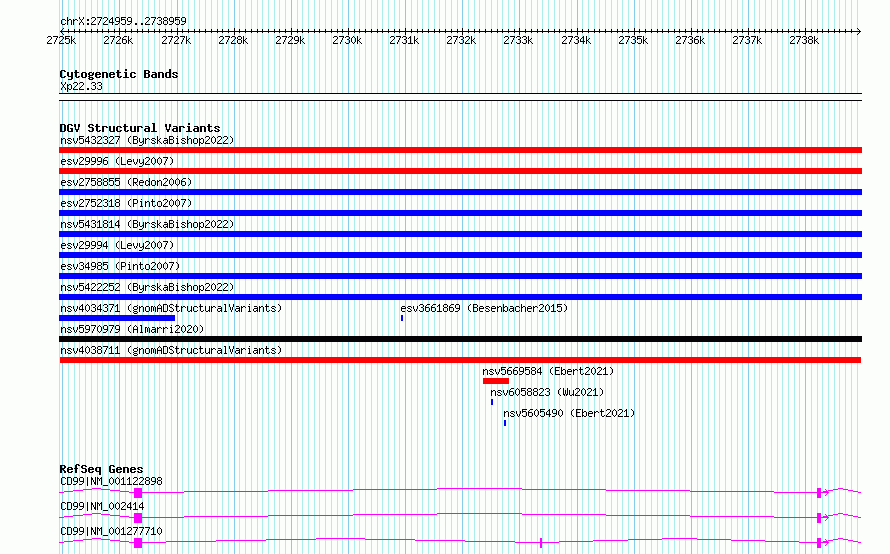890x554 pixels.
Task: Open the esv29994 (Levy2007) label
Action: pyautogui.click(x=117, y=245)
